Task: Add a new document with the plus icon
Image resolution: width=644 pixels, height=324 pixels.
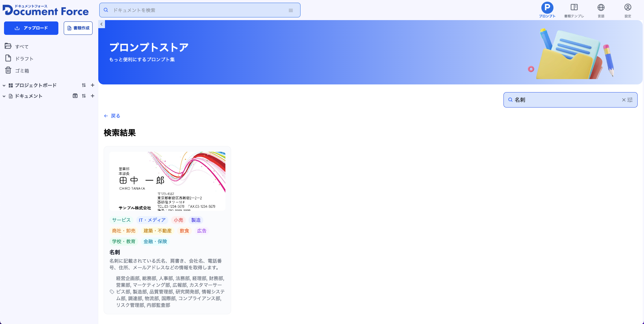Action: (x=93, y=96)
